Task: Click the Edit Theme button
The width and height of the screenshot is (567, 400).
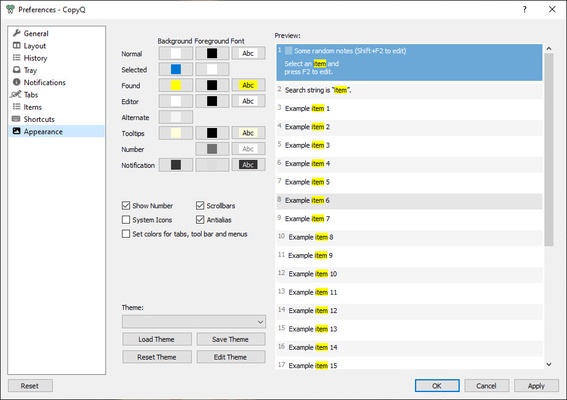Action: click(x=231, y=357)
